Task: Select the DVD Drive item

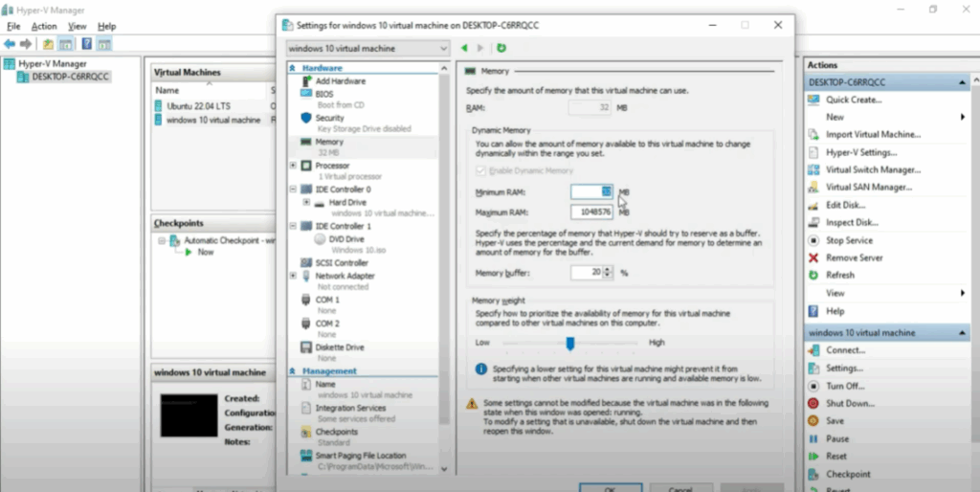Action: coord(346,238)
